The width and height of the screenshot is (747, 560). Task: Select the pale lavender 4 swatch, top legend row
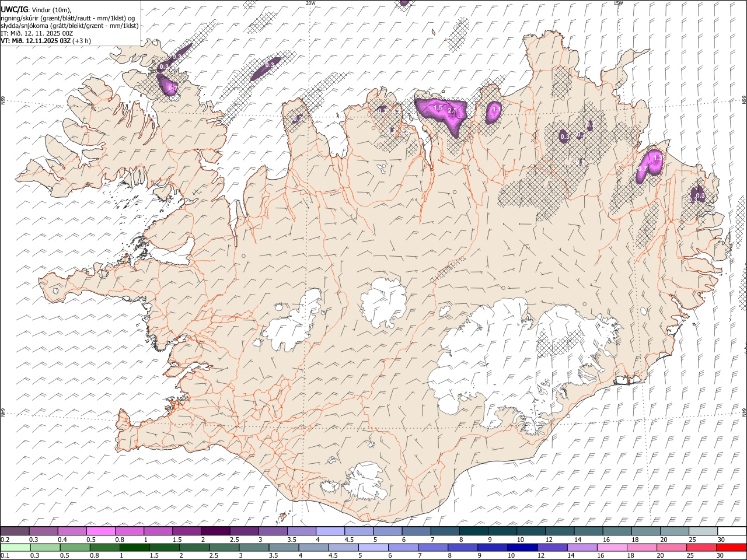330,531
